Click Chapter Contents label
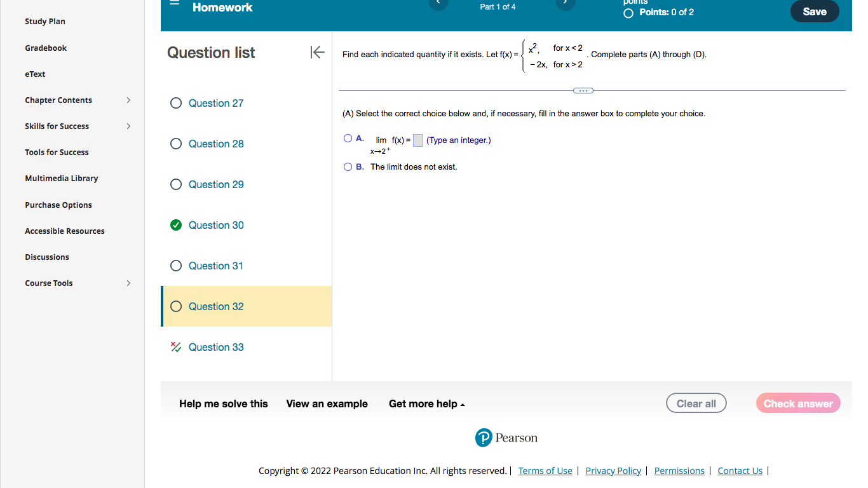Screen dimensions: 868x488 click(x=58, y=100)
